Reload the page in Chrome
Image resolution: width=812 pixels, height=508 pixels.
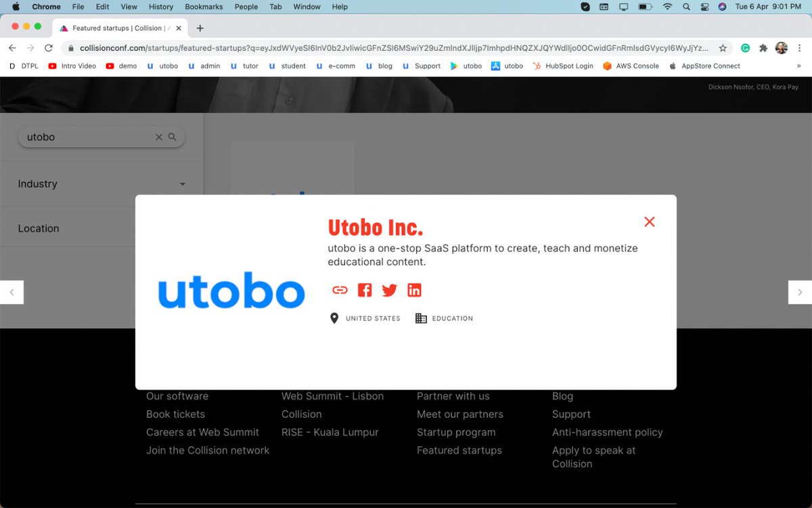click(x=49, y=48)
